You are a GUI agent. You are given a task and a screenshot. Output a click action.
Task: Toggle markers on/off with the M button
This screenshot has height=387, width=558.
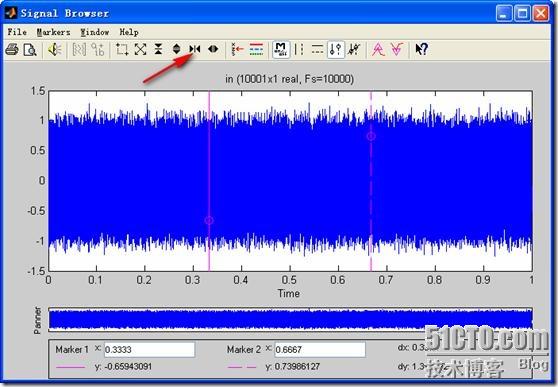[280, 49]
